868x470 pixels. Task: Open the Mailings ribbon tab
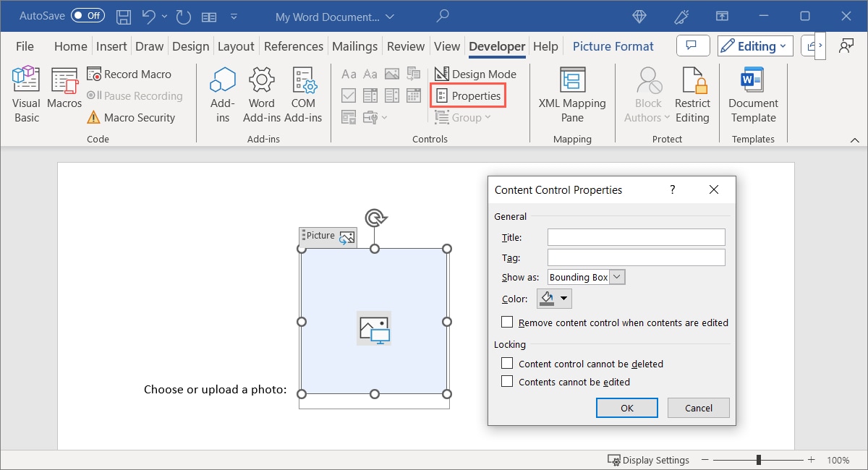354,46
